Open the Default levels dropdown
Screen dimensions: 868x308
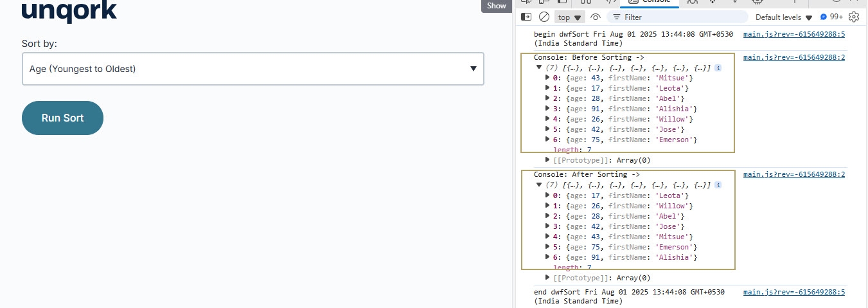784,17
